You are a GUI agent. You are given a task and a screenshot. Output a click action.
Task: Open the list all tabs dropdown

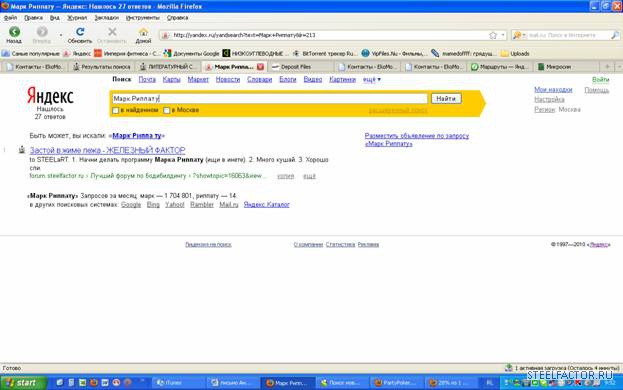[x=619, y=67]
